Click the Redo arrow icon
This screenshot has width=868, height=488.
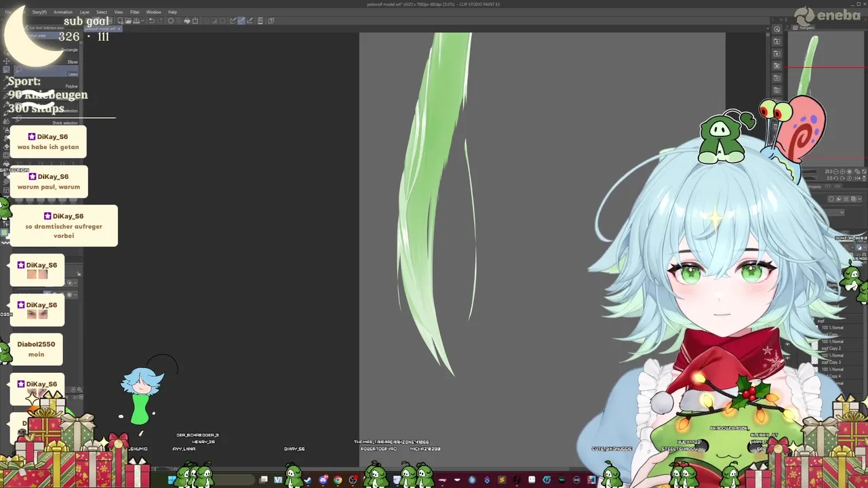click(160, 20)
